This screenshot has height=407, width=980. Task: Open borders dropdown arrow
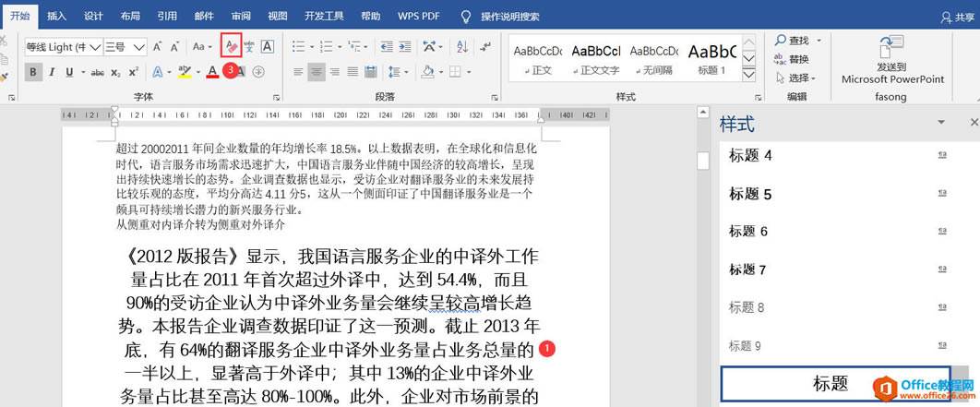(470, 73)
